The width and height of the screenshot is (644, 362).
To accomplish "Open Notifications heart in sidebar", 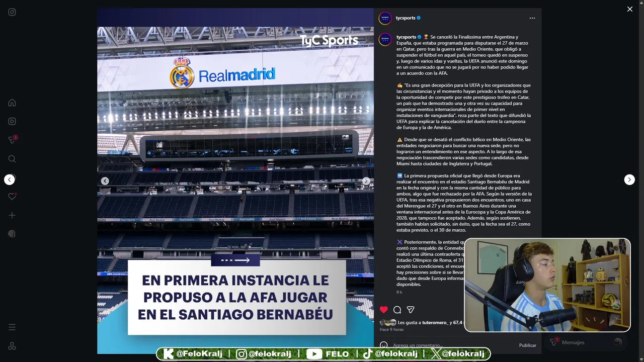I will pos(12,196).
